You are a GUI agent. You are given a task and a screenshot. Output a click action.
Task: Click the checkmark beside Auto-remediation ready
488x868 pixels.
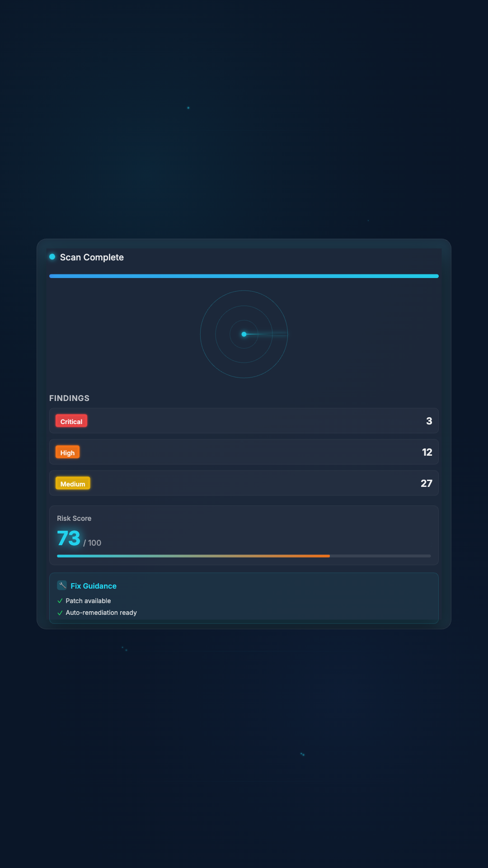tap(60, 613)
